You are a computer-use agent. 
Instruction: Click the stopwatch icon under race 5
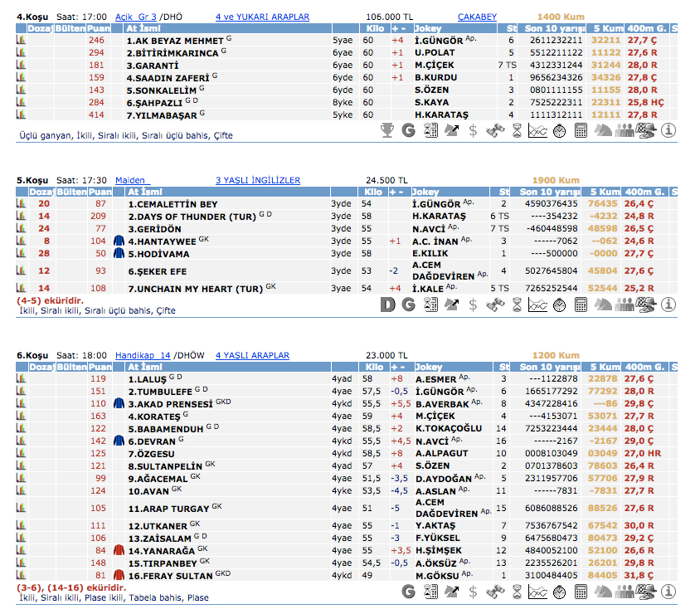click(x=560, y=305)
